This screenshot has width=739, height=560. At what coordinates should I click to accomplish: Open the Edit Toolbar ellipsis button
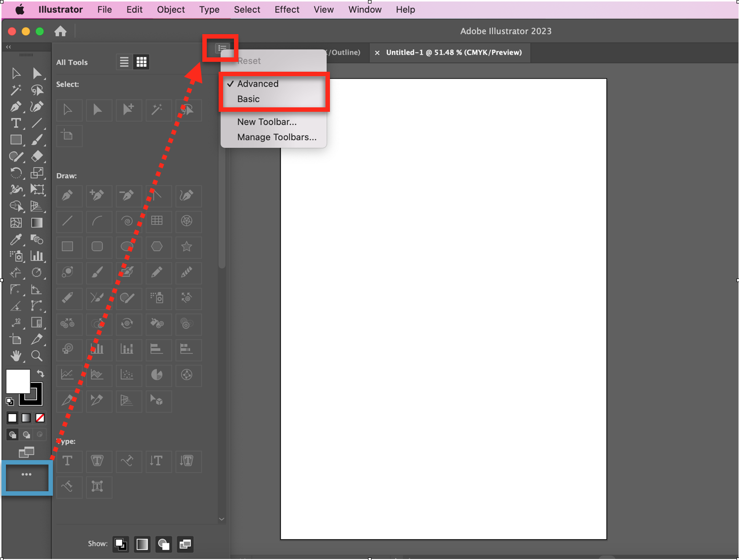[26, 474]
